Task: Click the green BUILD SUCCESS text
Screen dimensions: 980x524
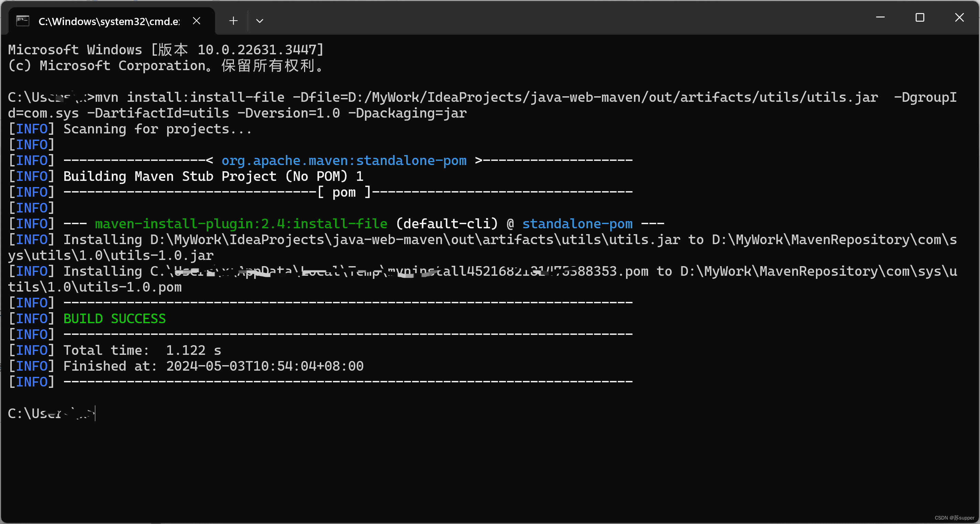Action: 115,319
